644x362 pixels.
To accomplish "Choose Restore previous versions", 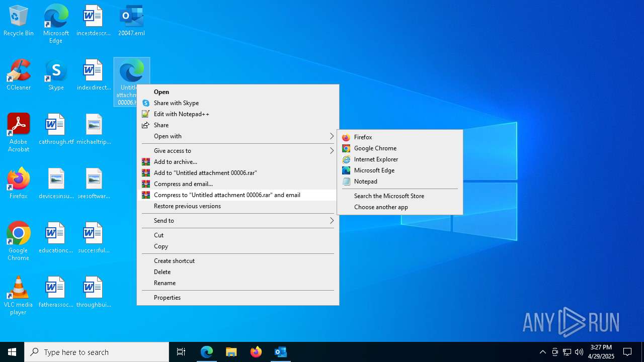I will [237, 206].
